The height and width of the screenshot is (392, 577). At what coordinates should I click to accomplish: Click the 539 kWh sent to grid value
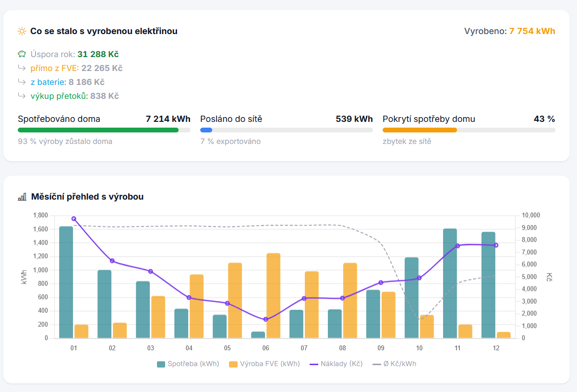354,119
